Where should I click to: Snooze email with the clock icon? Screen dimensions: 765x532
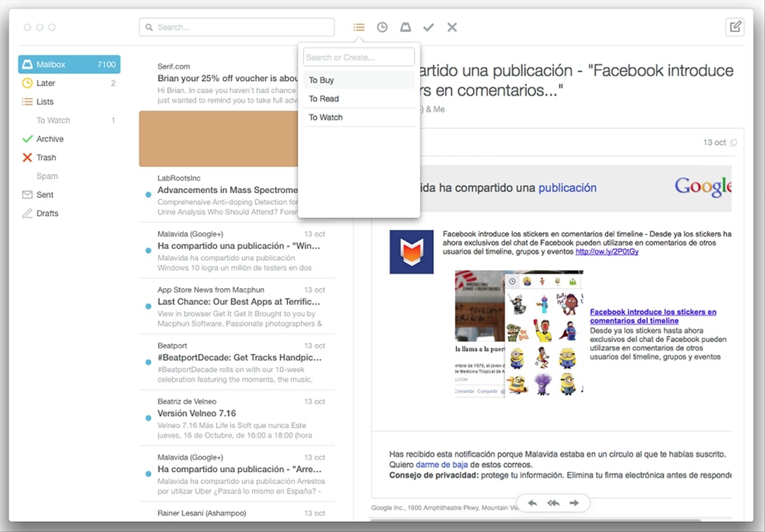pyautogui.click(x=382, y=27)
